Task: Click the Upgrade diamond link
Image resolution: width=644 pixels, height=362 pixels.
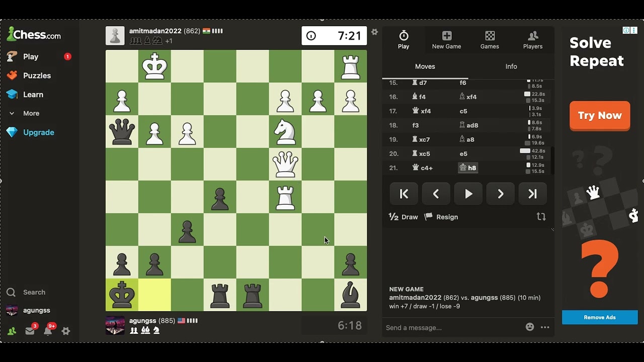Action: coord(30,132)
